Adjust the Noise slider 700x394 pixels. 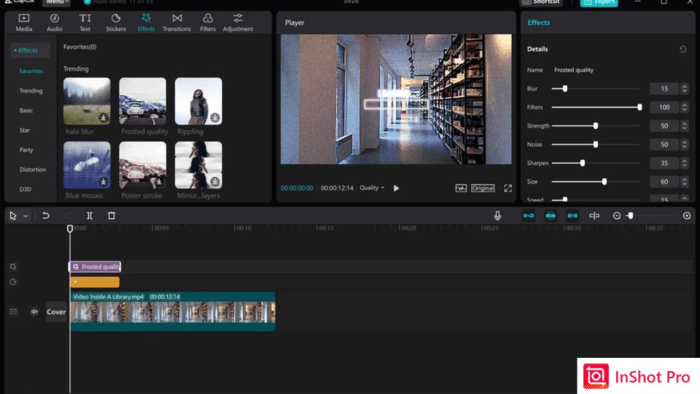(x=596, y=145)
